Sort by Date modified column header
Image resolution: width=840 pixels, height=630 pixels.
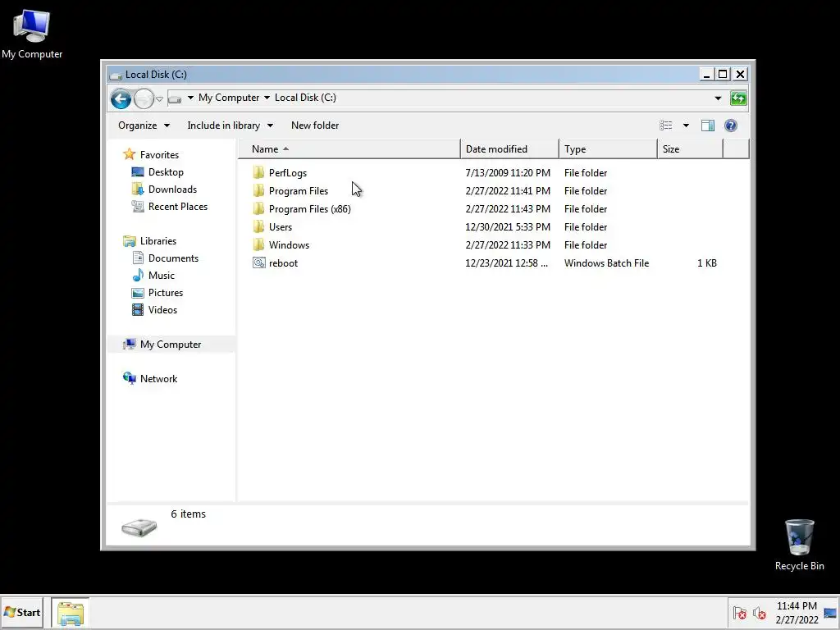[x=509, y=149]
